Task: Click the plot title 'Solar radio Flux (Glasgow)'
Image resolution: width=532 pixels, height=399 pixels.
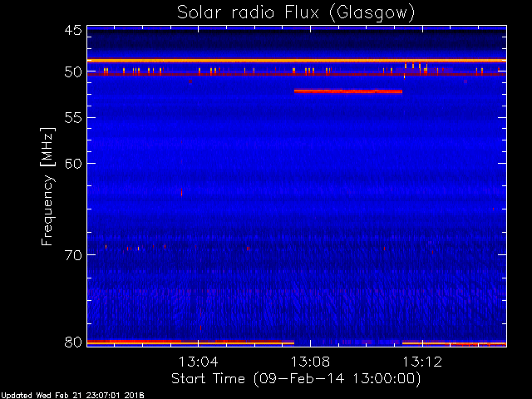Action: [x=296, y=13]
